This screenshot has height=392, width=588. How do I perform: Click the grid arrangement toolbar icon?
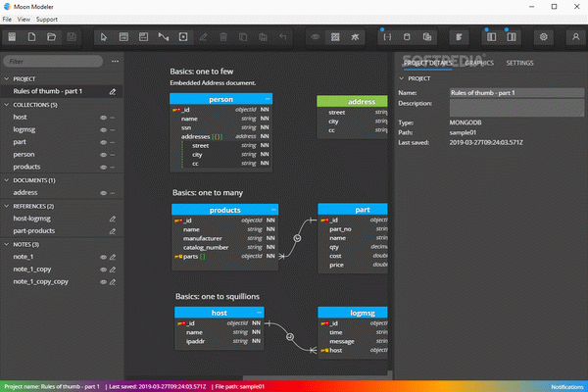pyautogui.click(x=335, y=37)
